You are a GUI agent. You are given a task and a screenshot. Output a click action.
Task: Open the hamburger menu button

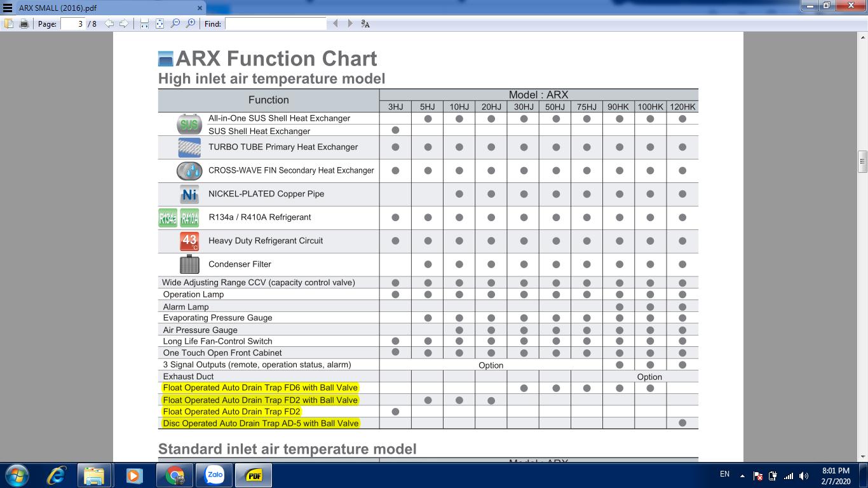pyautogui.click(x=8, y=8)
